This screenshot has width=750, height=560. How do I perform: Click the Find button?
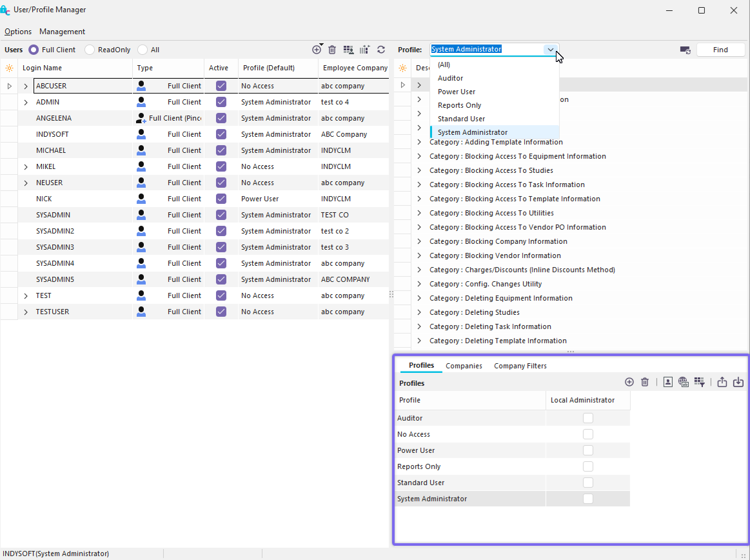pyautogui.click(x=720, y=50)
